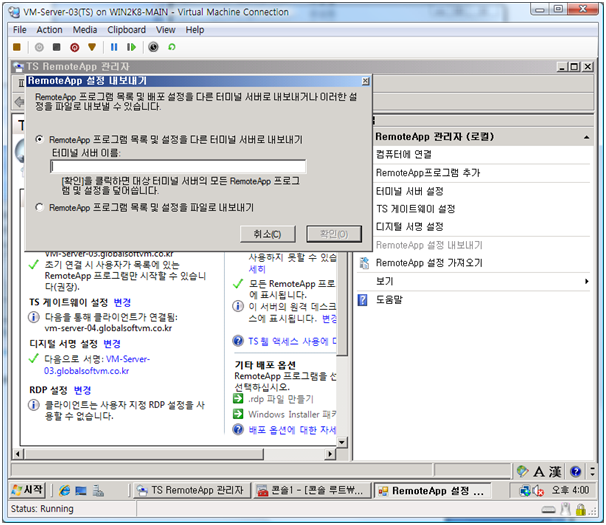
Task: Click the horizontal scrollbar left arrow
Action: [x=17, y=453]
